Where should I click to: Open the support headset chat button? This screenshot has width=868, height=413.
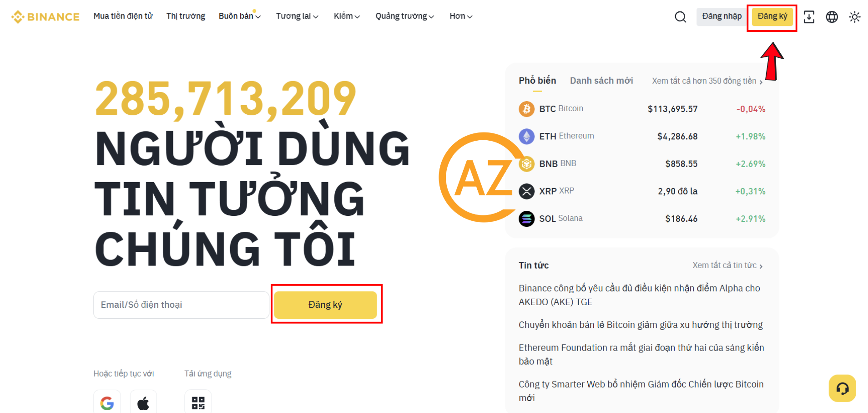pos(842,388)
